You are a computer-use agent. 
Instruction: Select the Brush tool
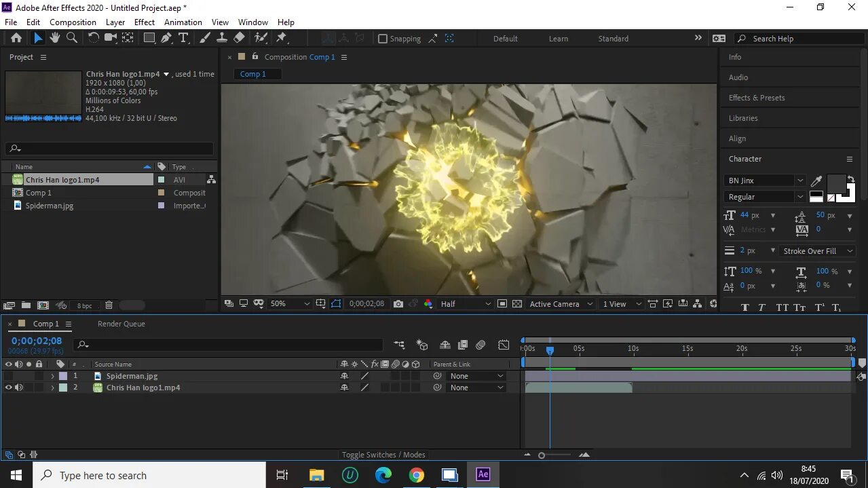205,38
